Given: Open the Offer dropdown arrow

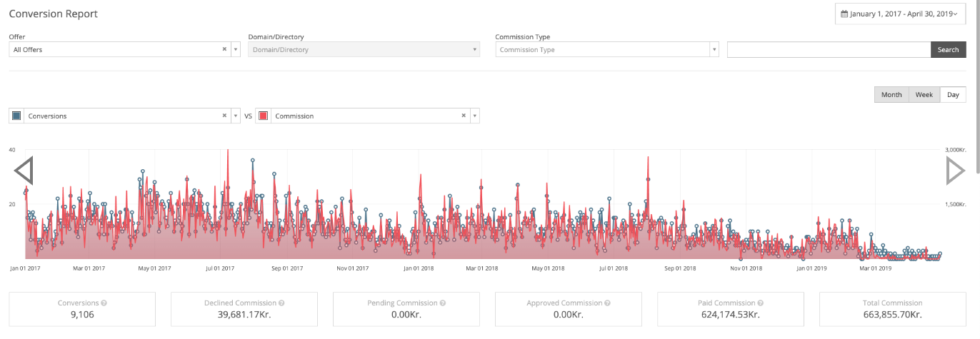Looking at the screenshot, I should pyautogui.click(x=236, y=49).
